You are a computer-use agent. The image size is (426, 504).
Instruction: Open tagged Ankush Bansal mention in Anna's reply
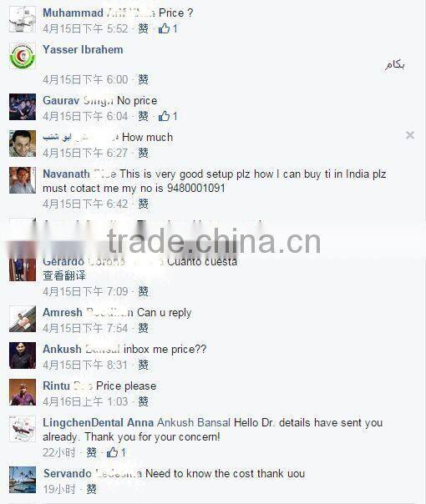tap(194, 422)
